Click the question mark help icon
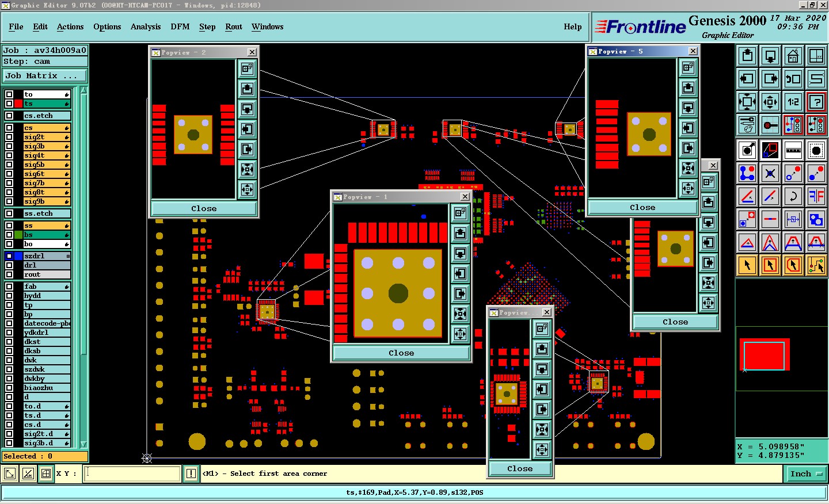 (816, 102)
